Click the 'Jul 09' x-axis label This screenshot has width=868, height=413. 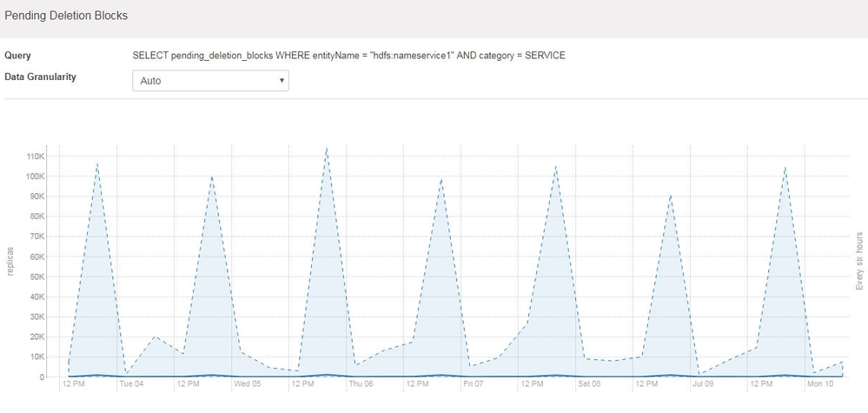pyautogui.click(x=704, y=383)
